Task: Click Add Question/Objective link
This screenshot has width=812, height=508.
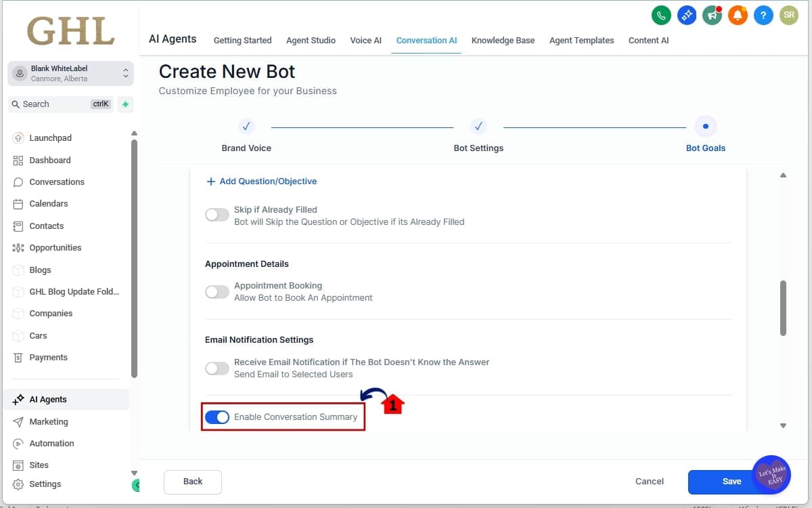Action: pyautogui.click(x=261, y=182)
